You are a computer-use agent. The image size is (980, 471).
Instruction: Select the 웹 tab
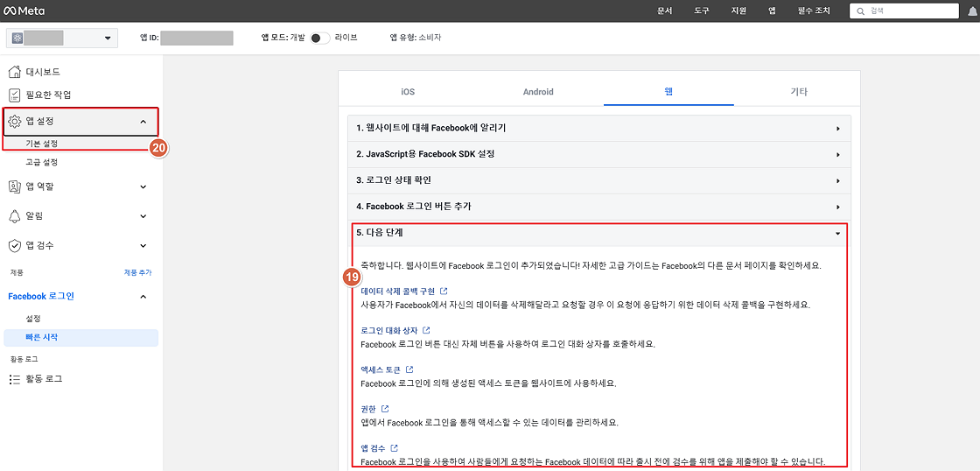click(668, 91)
